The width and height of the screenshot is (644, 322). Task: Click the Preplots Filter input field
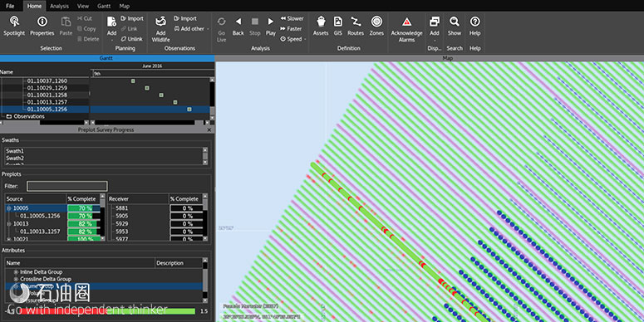pyautogui.click(x=67, y=186)
